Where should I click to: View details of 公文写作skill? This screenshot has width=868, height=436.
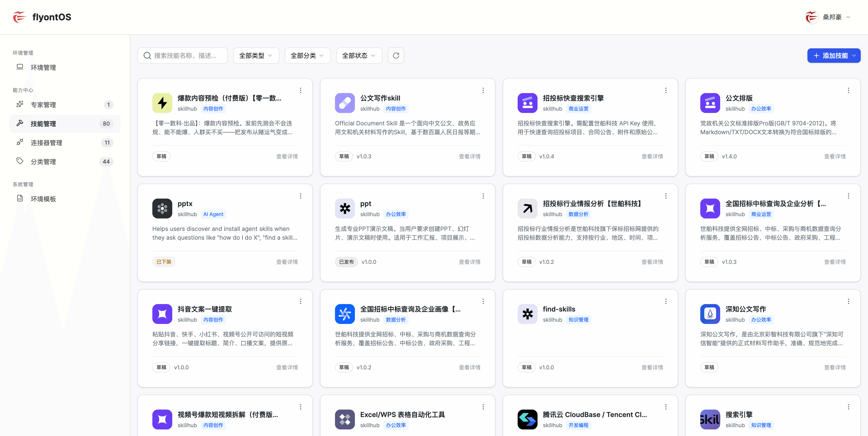pos(469,156)
